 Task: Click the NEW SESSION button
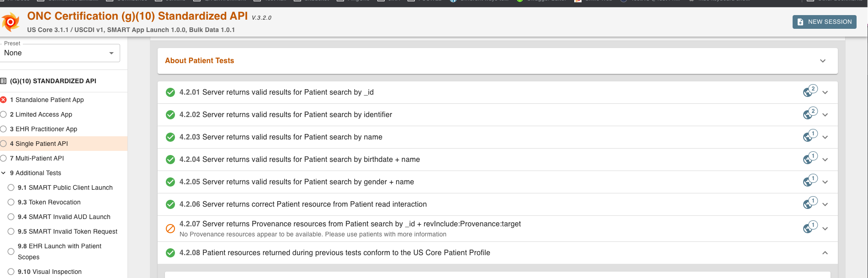click(824, 21)
